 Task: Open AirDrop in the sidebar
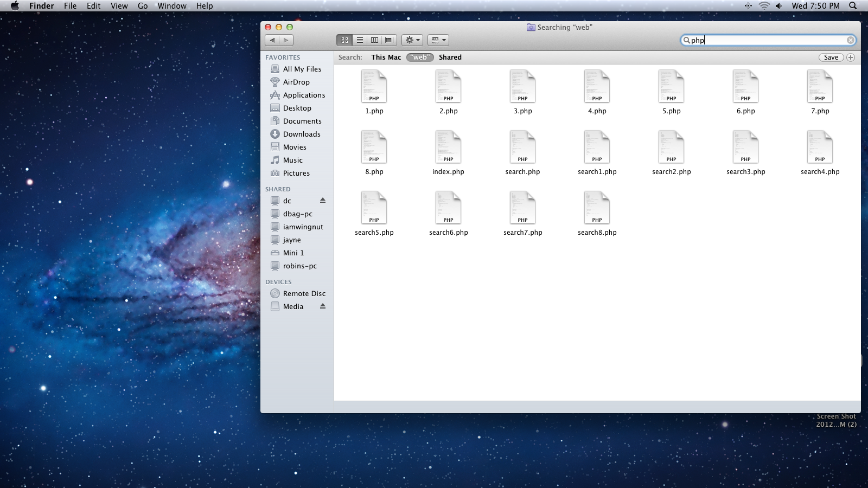click(x=296, y=82)
